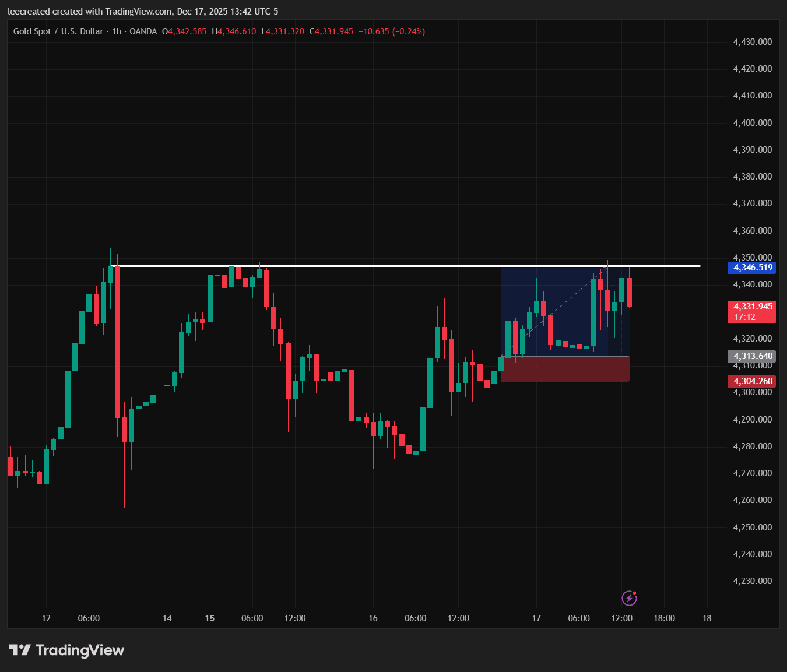Viewport: 787px width, 672px height.
Task: Click the TradingView logo icon
Action: tap(20, 650)
